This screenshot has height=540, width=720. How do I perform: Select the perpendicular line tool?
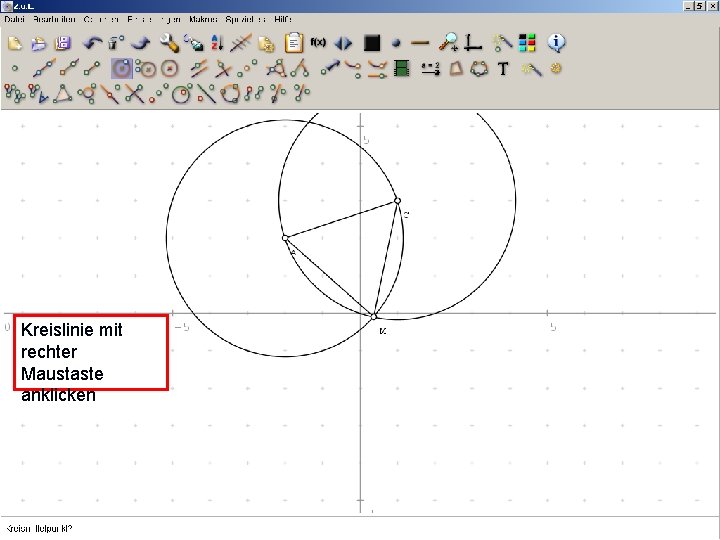pyautogui.click(x=223, y=69)
